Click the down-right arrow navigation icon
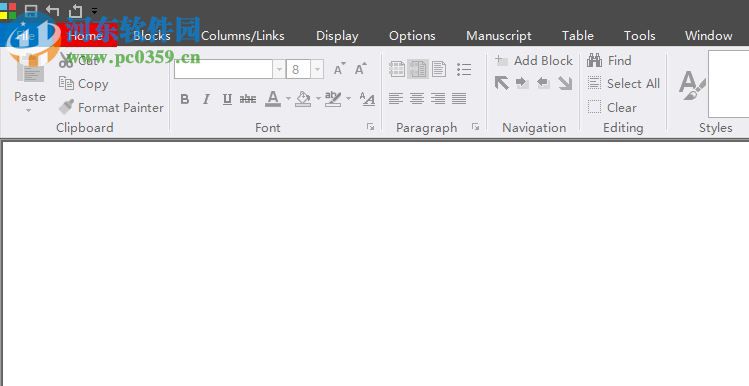The height and width of the screenshot is (386, 749). (565, 83)
